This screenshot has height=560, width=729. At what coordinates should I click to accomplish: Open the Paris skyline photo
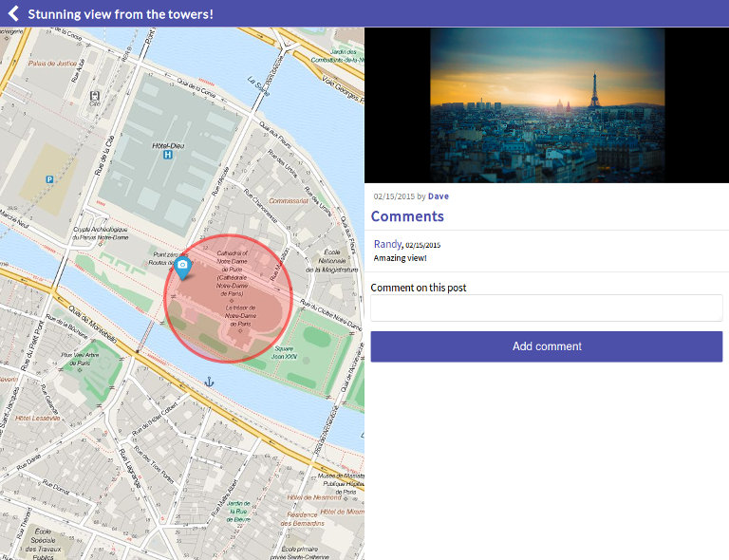pos(547,105)
